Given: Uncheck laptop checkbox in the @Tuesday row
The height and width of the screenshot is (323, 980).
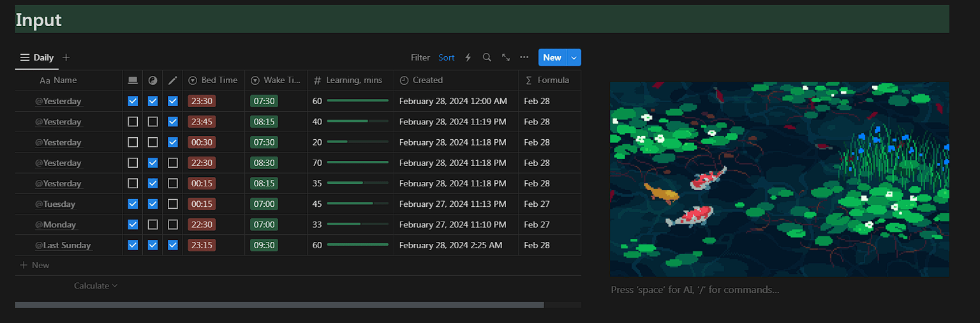Looking at the screenshot, I should point(133,204).
